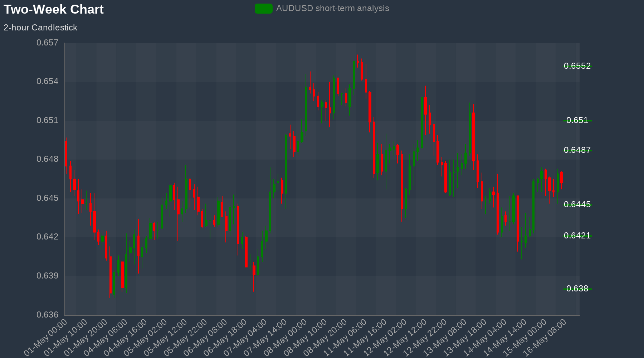The width and height of the screenshot is (644, 358).
Task: Click the right-side 0.651 level marker
Action: pyautogui.click(x=577, y=120)
